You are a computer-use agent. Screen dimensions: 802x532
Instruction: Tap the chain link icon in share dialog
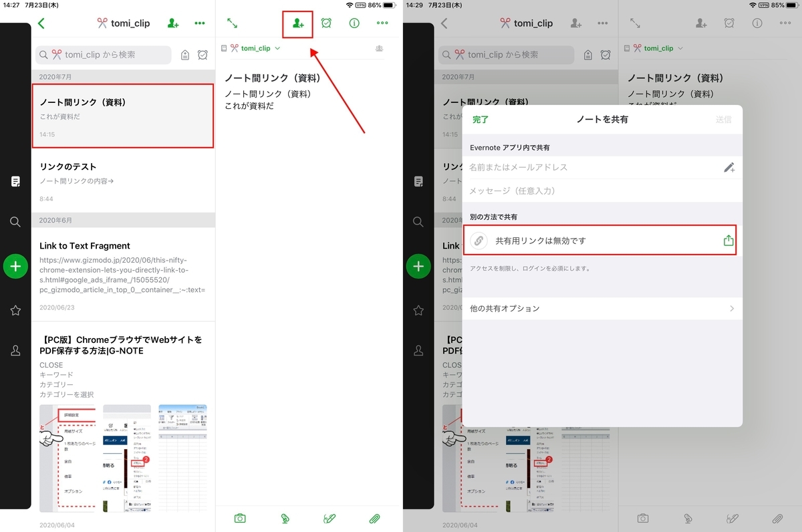(x=479, y=241)
